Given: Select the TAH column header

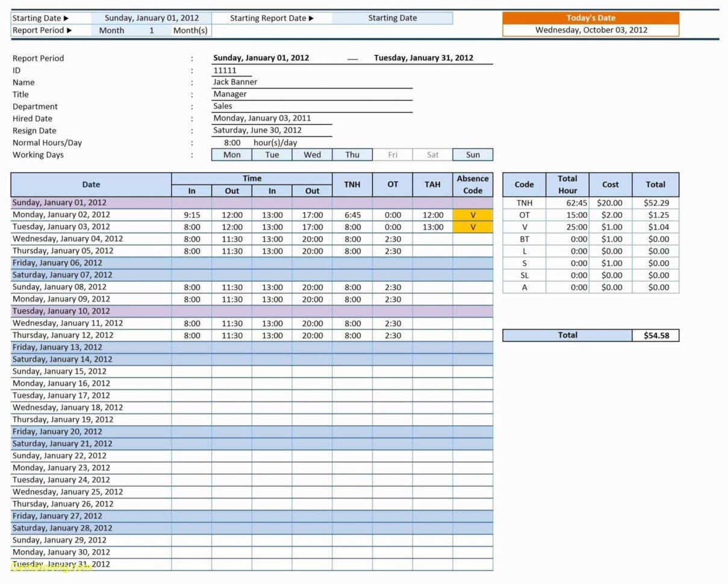Looking at the screenshot, I should tap(432, 185).
